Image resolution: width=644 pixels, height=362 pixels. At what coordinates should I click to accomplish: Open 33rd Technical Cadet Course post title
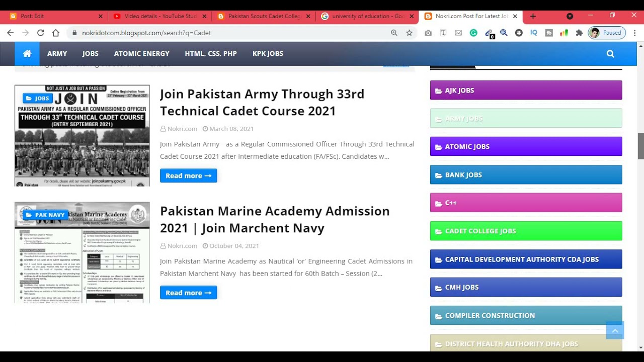pos(262,102)
